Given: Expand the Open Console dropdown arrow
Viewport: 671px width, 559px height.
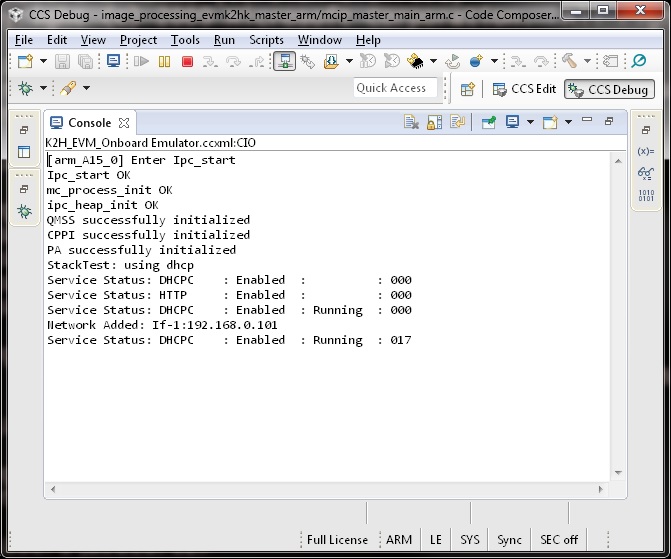Looking at the screenshot, I should coord(567,122).
